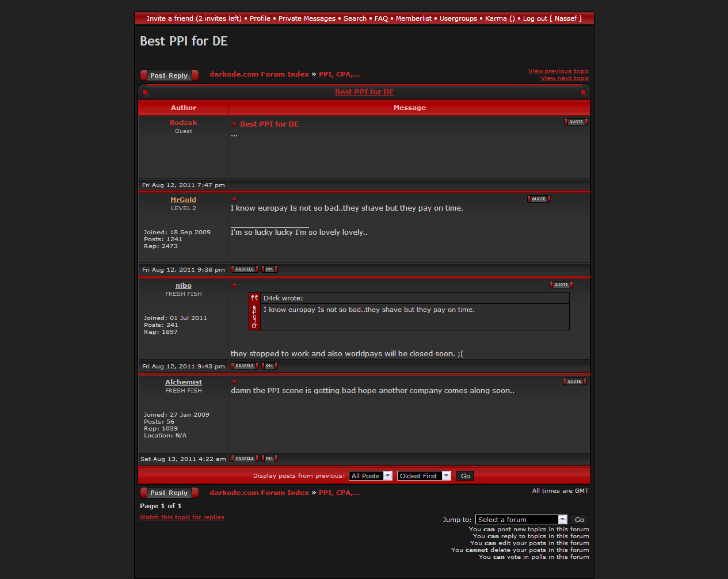728x579 pixels.
Task: Open MrGold's profile button
Action: pyautogui.click(x=245, y=269)
